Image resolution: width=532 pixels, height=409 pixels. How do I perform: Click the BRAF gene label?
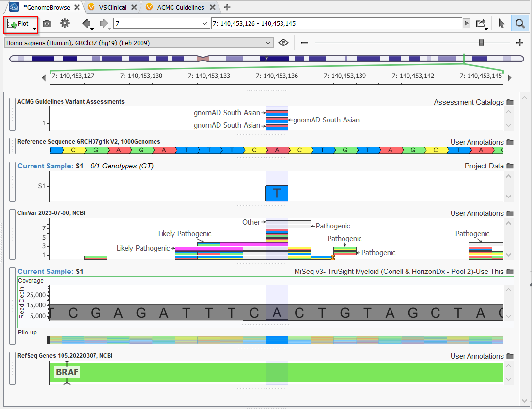67,372
